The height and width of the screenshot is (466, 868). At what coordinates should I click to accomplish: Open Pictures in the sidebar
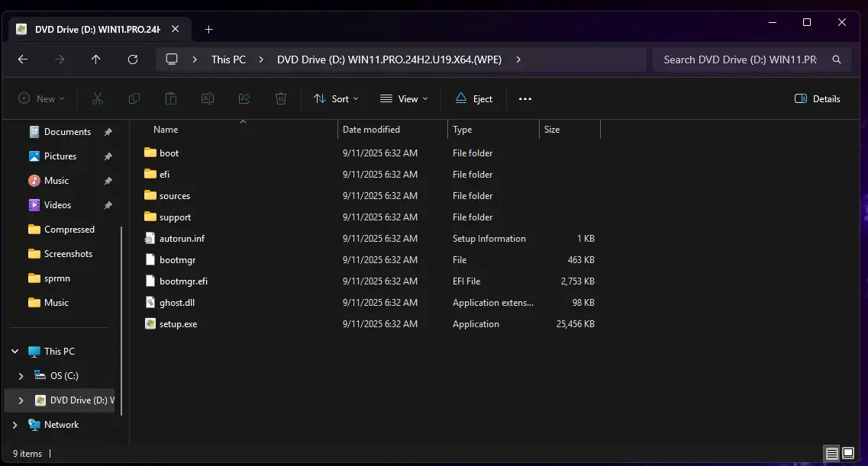[60, 156]
